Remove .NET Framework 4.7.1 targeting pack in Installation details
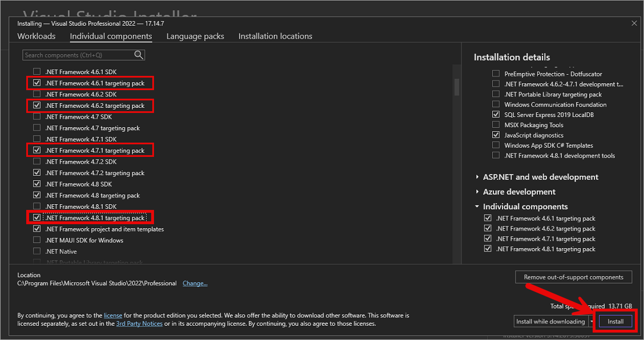Image resolution: width=644 pixels, height=340 pixels. (488, 238)
